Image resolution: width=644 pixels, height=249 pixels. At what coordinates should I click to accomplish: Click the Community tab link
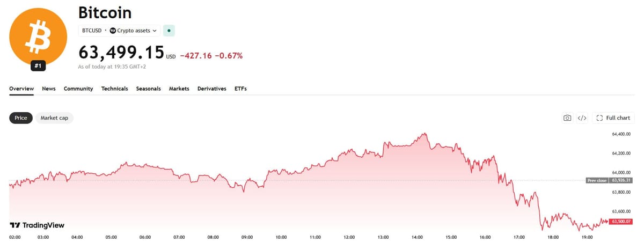click(78, 89)
